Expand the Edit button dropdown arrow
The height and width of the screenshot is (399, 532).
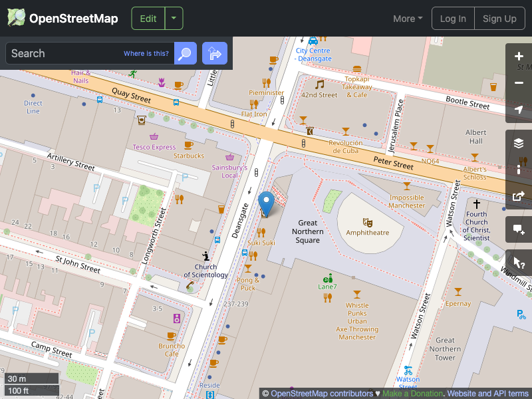[173, 18]
